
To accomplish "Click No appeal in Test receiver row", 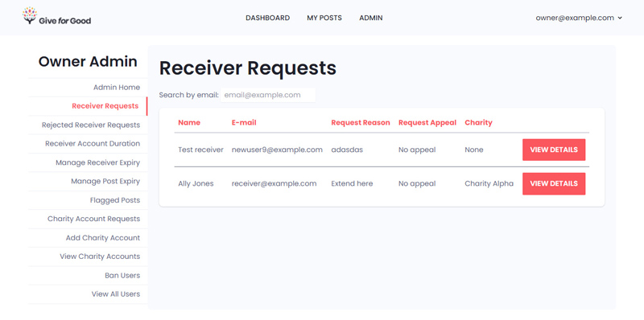I will point(417,150).
